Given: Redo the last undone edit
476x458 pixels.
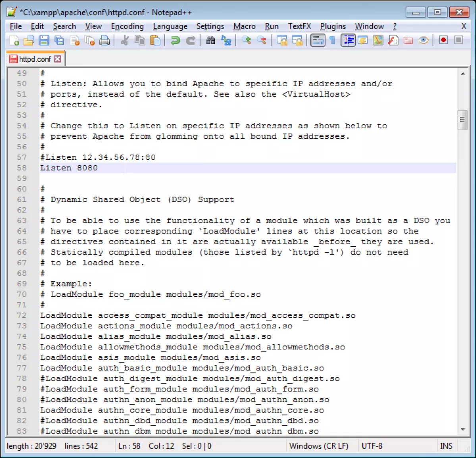Looking at the screenshot, I should (x=190, y=41).
